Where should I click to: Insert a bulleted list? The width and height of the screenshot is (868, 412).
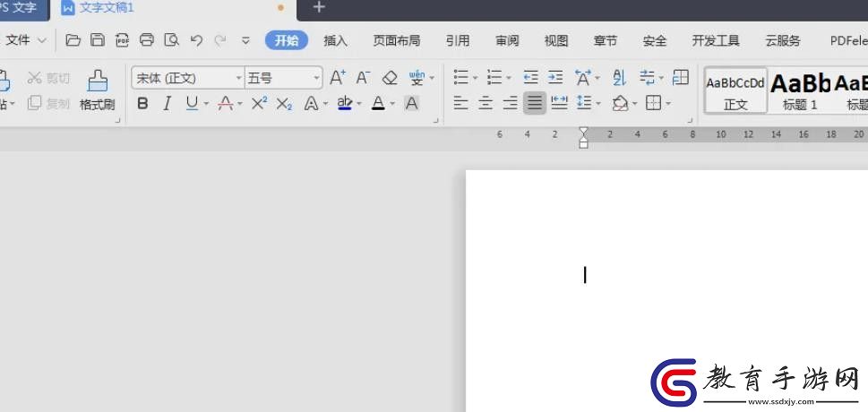click(x=460, y=78)
